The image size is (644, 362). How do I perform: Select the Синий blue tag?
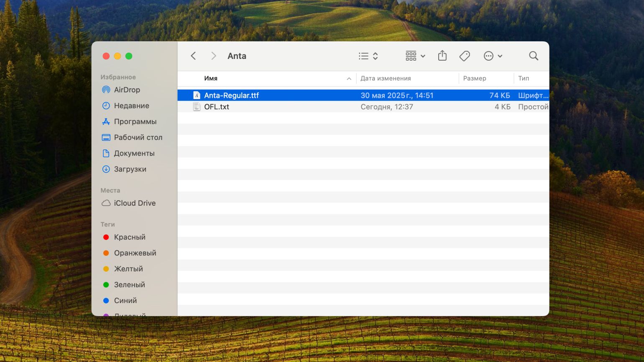pyautogui.click(x=125, y=301)
